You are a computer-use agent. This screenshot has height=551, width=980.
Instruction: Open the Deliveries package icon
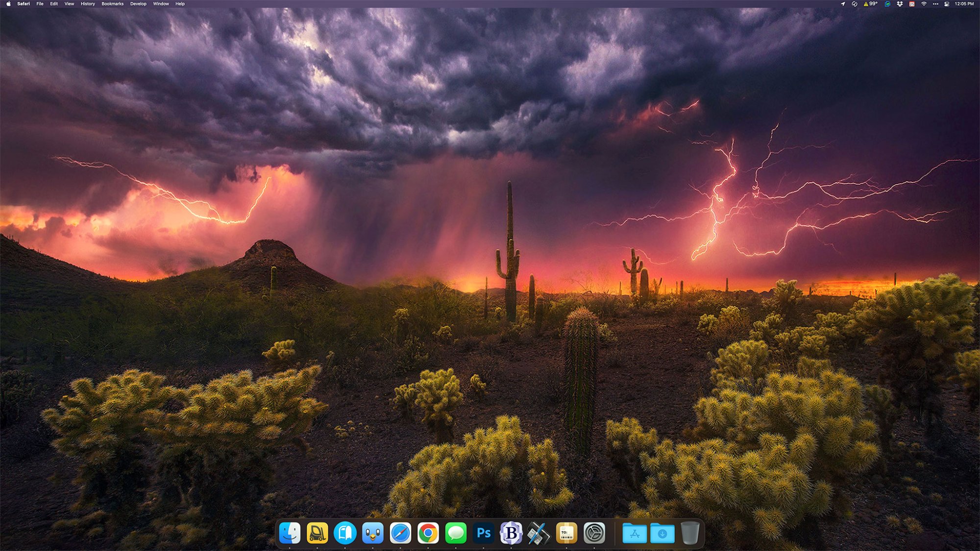coord(566,533)
